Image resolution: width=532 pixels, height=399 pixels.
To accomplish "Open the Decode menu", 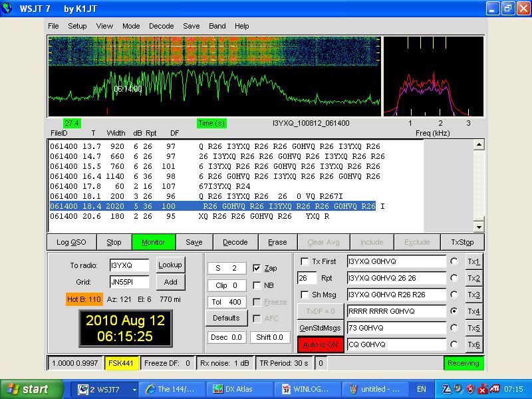I will coord(161,26).
